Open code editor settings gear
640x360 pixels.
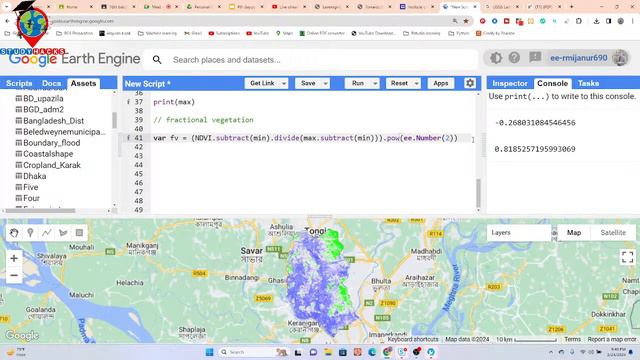[470, 83]
